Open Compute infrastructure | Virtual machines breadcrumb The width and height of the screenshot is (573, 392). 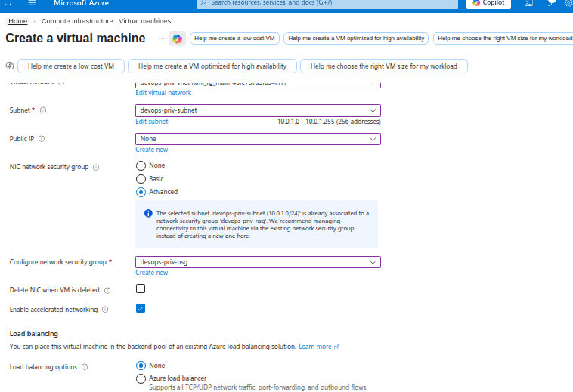click(x=106, y=21)
